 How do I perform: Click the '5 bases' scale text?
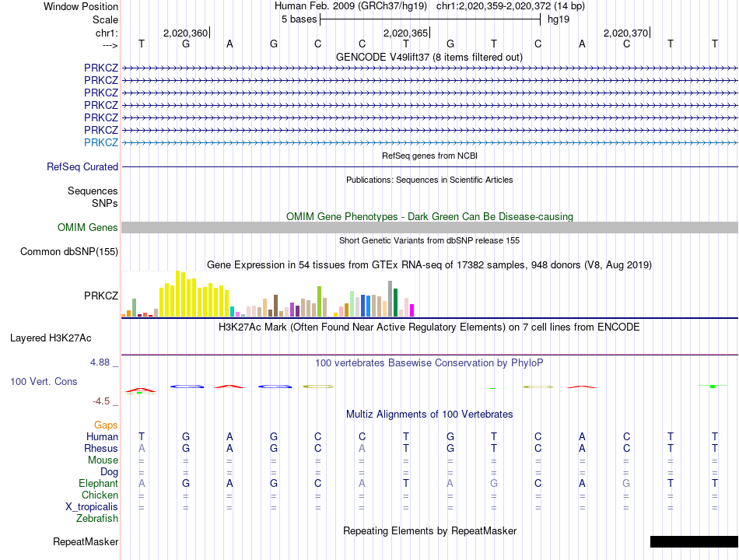pos(299,19)
